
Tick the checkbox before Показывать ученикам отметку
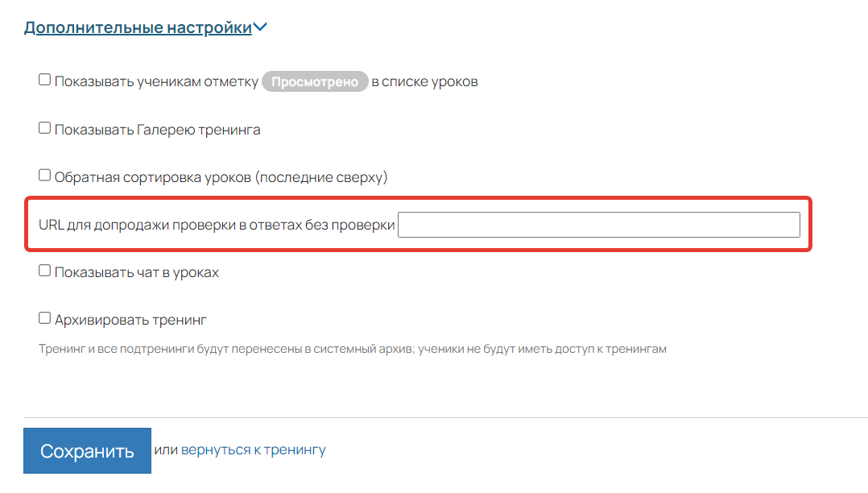tap(45, 80)
